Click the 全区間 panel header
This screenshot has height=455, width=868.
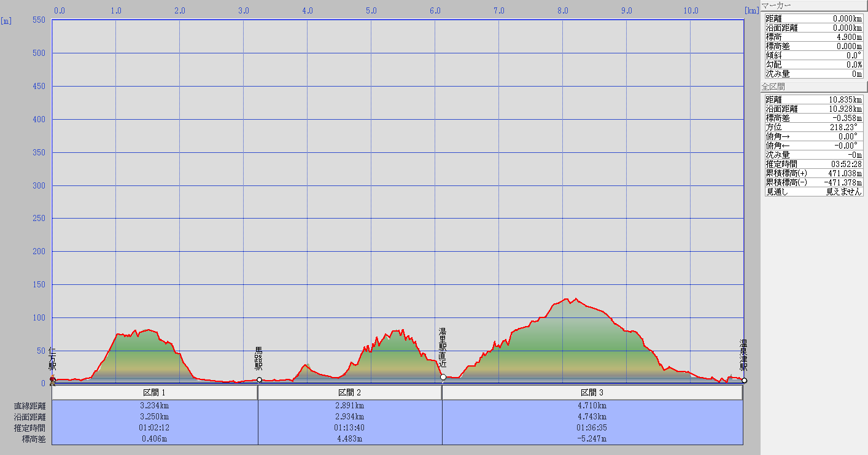[x=813, y=87]
